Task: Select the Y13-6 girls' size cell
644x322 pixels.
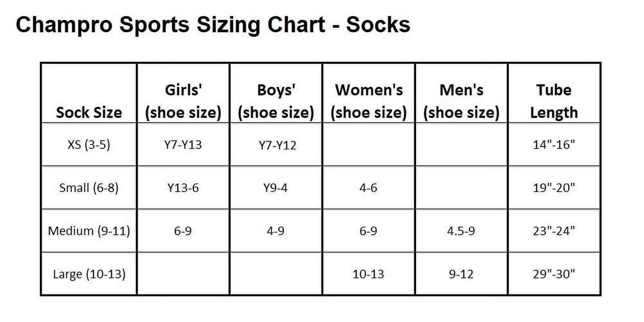Action: (x=183, y=188)
